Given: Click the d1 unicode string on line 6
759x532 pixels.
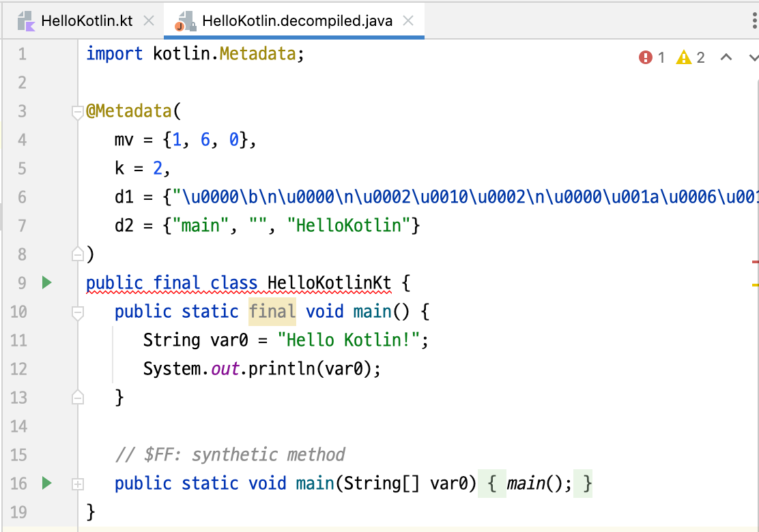Looking at the screenshot, I should [x=466, y=197].
